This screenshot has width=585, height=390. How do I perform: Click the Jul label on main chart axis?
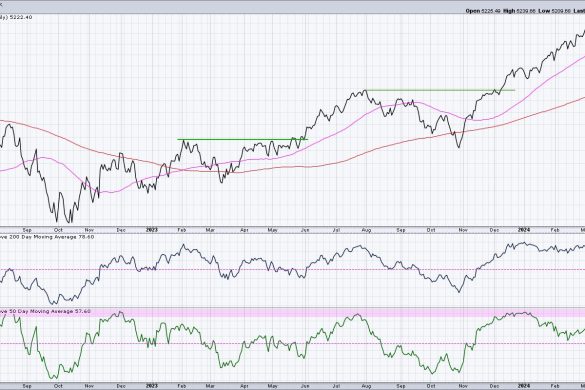click(336, 230)
